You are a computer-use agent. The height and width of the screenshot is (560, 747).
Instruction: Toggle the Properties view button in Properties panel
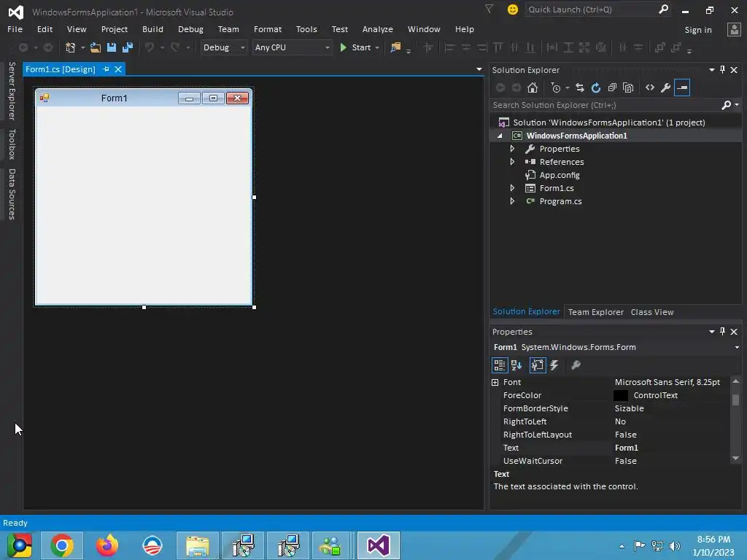(x=538, y=365)
